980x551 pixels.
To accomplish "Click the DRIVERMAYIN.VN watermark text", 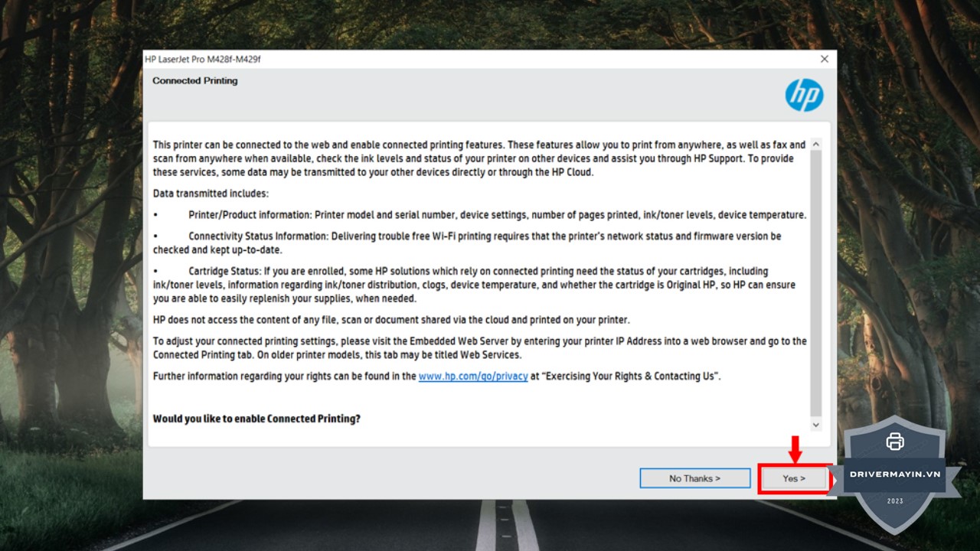I will click(894, 474).
